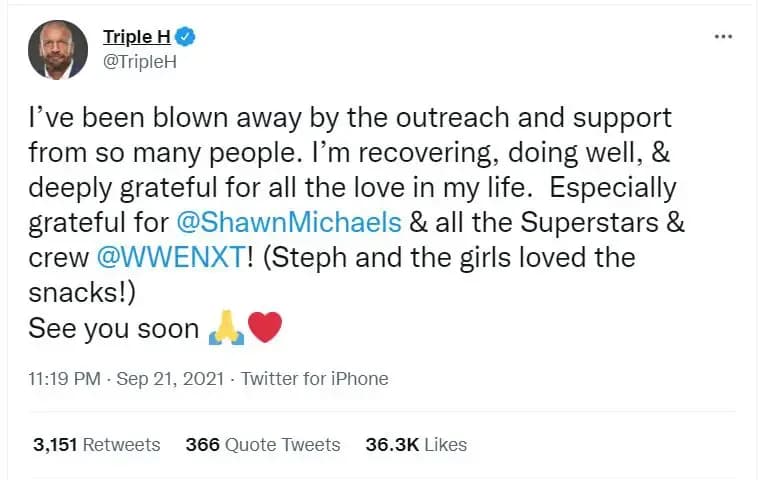Open the three-dot more options menu

pyautogui.click(x=723, y=37)
